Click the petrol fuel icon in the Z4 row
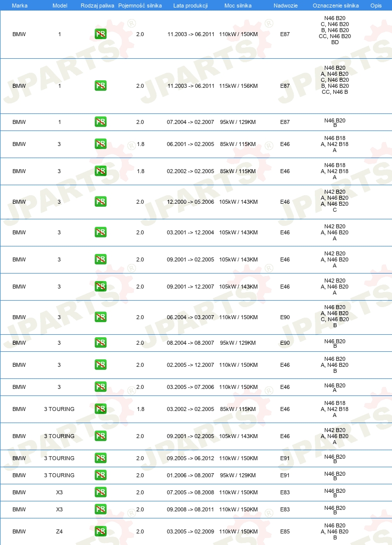392x545 pixels. (x=101, y=531)
